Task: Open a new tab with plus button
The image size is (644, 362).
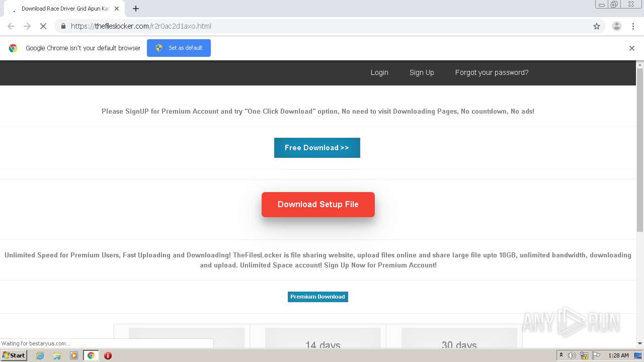Action: (136, 9)
